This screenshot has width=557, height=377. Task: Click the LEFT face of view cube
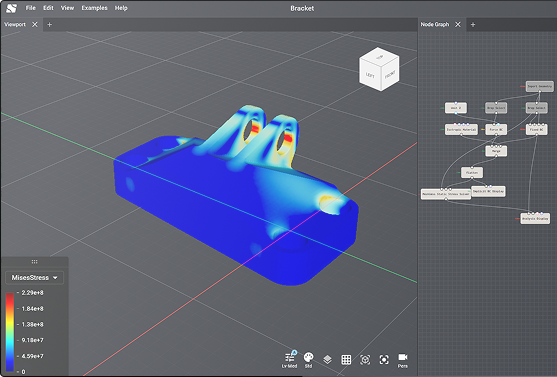tap(370, 75)
